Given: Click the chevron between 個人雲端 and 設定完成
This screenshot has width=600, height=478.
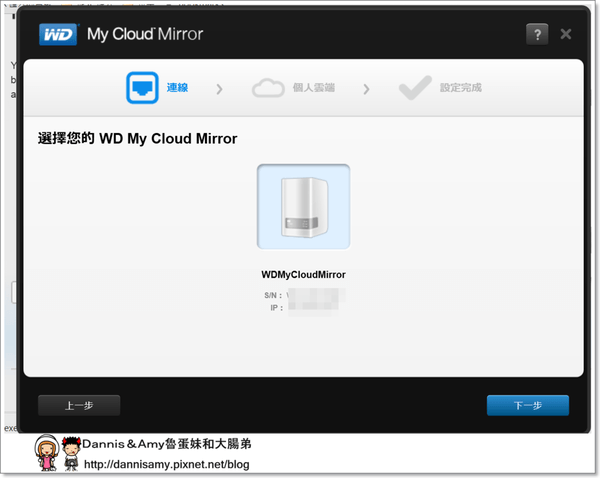Looking at the screenshot, I should [x=366, y=89].
